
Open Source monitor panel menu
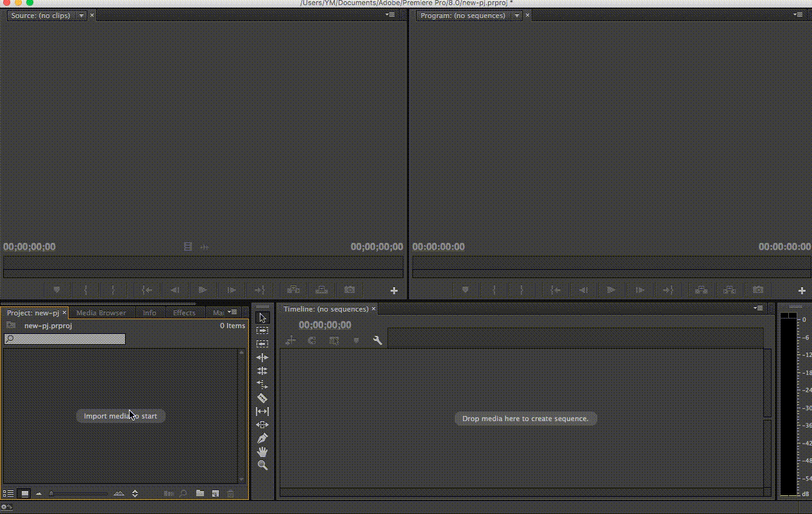[389, 15]
